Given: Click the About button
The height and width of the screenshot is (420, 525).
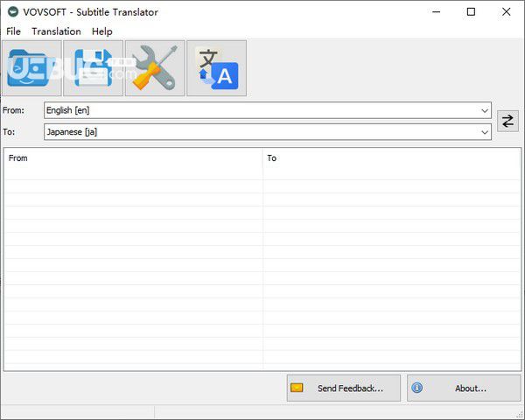Looking at the screenshot, I should coord(464,388).
